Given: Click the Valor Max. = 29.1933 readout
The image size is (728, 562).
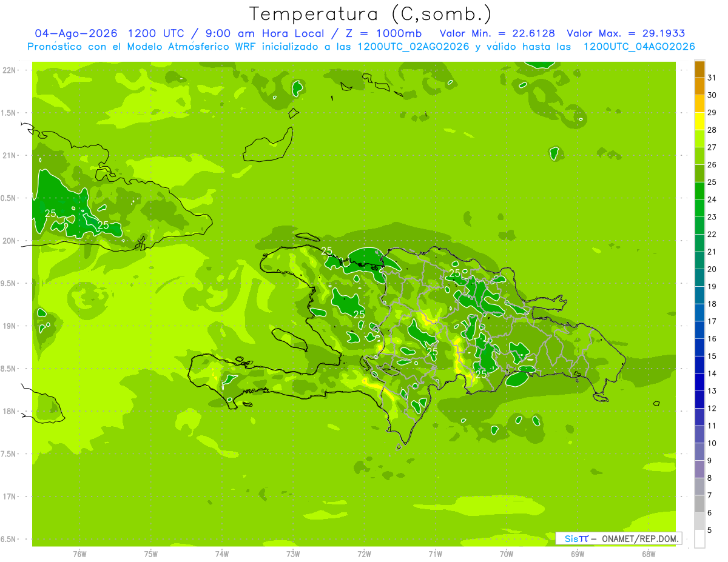Looking at the screenshot, I should [625, 33].
